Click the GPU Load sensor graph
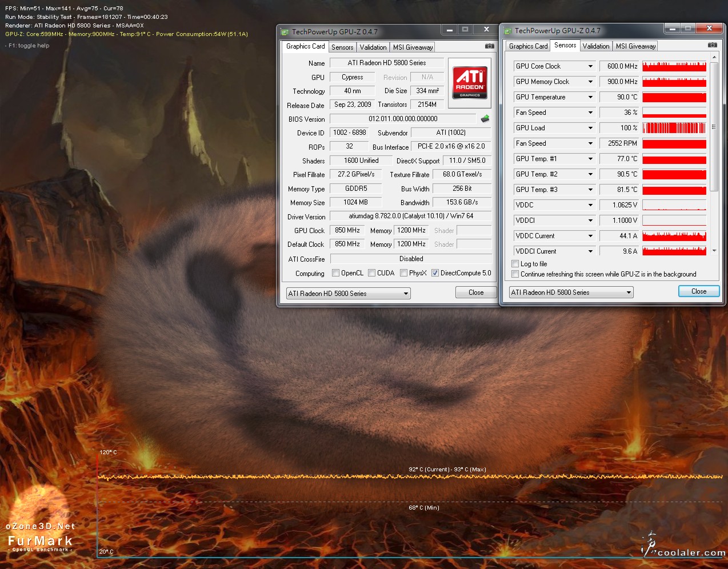The height and width of the screenshot is (569, 728). 674,128
